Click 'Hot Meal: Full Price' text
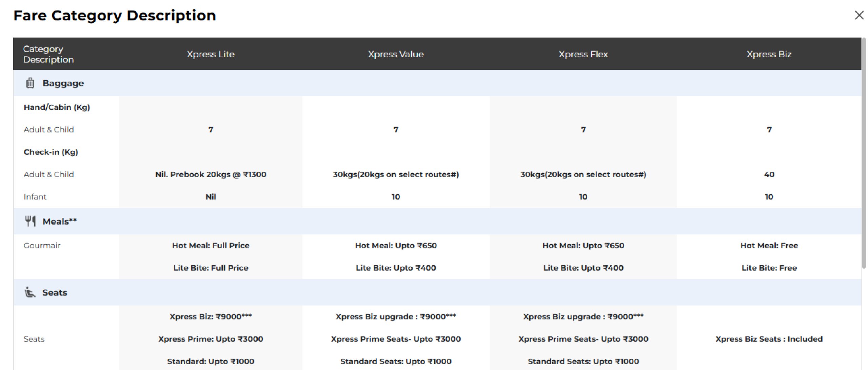868x370 pixels. (x=211, y=246)
